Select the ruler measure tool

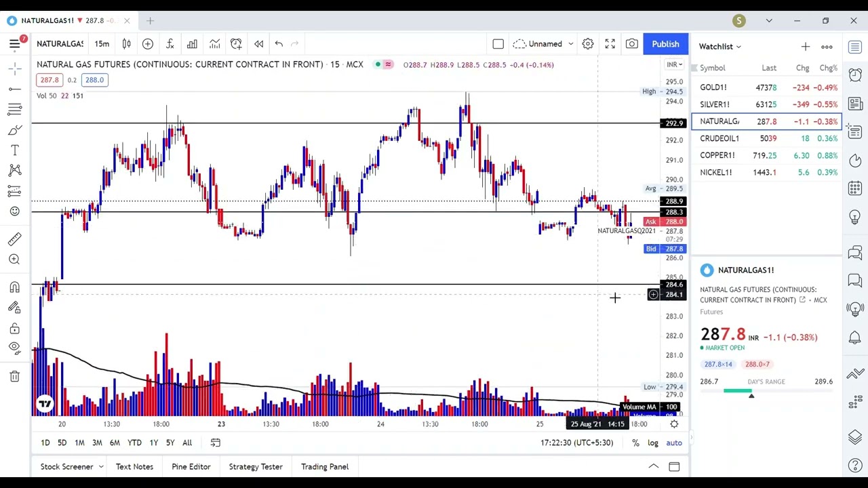coord(14,239)
